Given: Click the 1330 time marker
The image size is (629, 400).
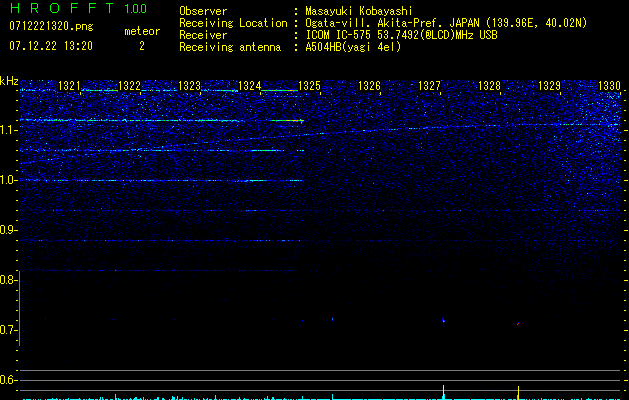Looking at the screenshot, I should click(609, 85).
